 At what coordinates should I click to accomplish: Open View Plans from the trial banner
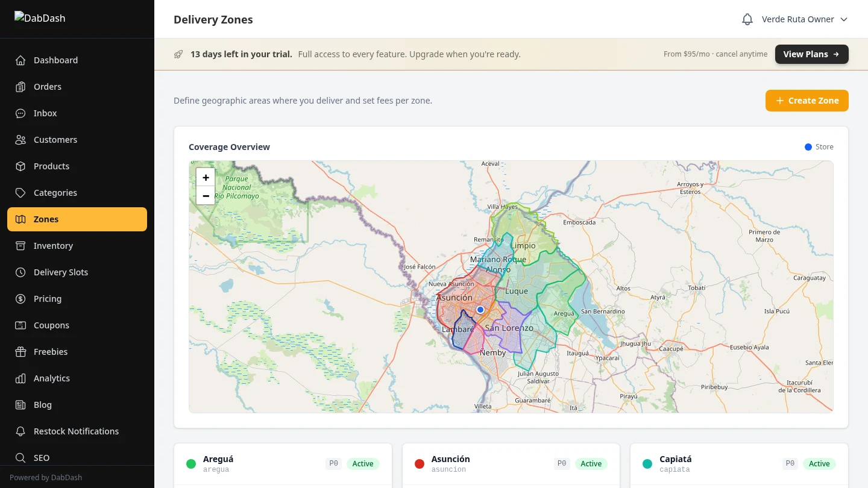point(811,54)
